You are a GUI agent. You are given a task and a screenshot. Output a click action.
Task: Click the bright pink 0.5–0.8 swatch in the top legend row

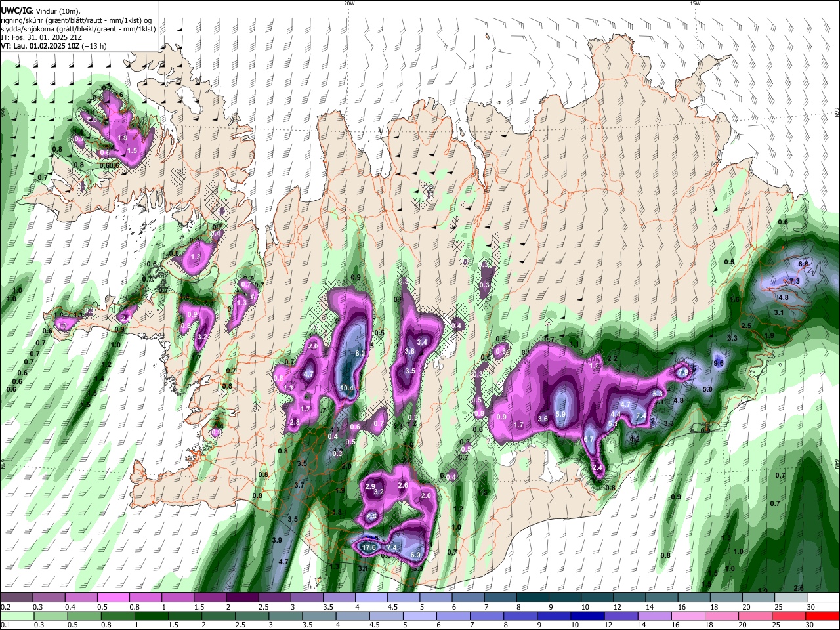(113, 598)
